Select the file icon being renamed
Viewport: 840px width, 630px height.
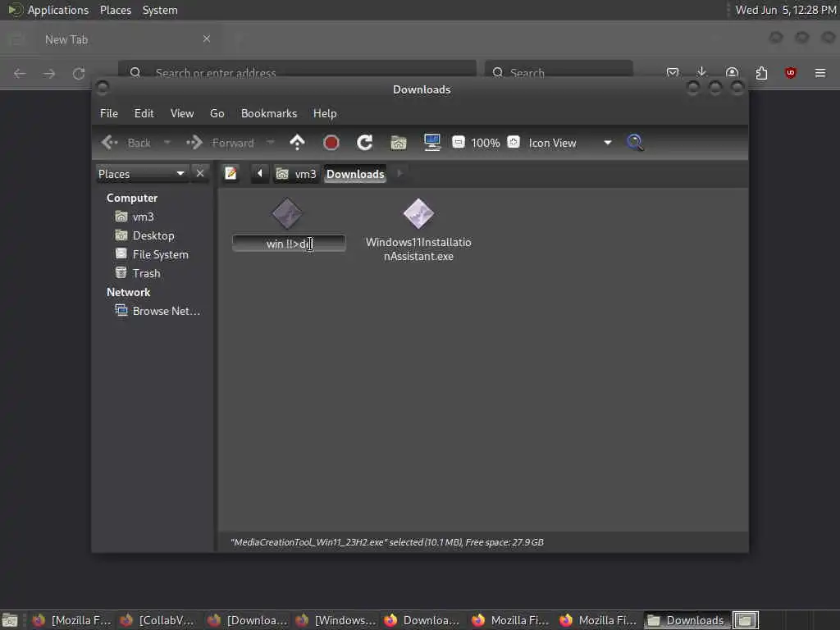pos(287,214)
